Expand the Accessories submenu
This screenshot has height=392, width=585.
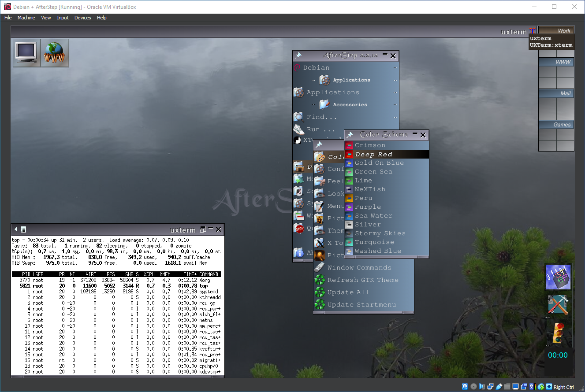[x=350, y=105]
